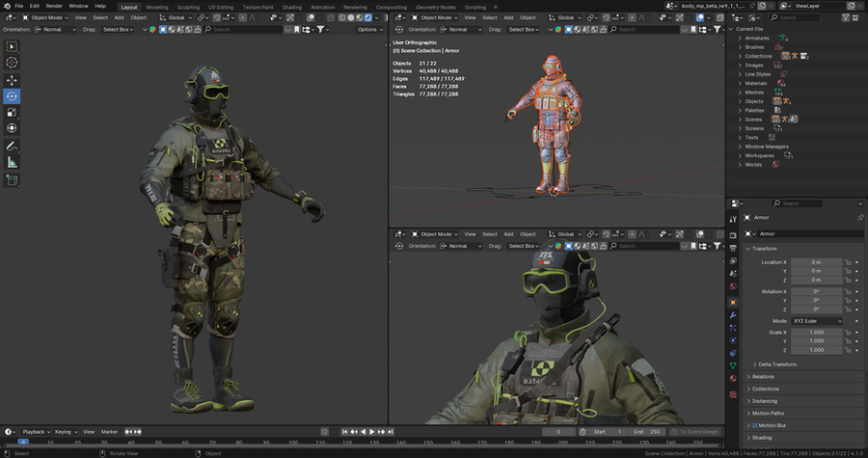Jump to the timeline start frame

coord(345,431)
